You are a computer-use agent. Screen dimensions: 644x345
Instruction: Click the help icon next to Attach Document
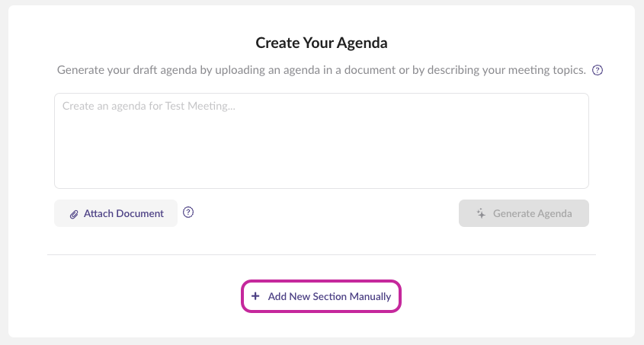pyautogui.click(x=188, y=212)
